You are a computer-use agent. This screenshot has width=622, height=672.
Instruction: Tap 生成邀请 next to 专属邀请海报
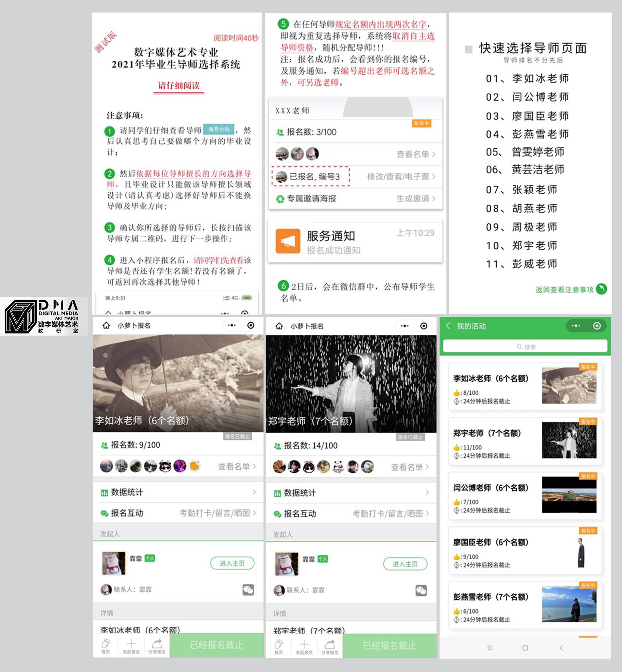416,199
